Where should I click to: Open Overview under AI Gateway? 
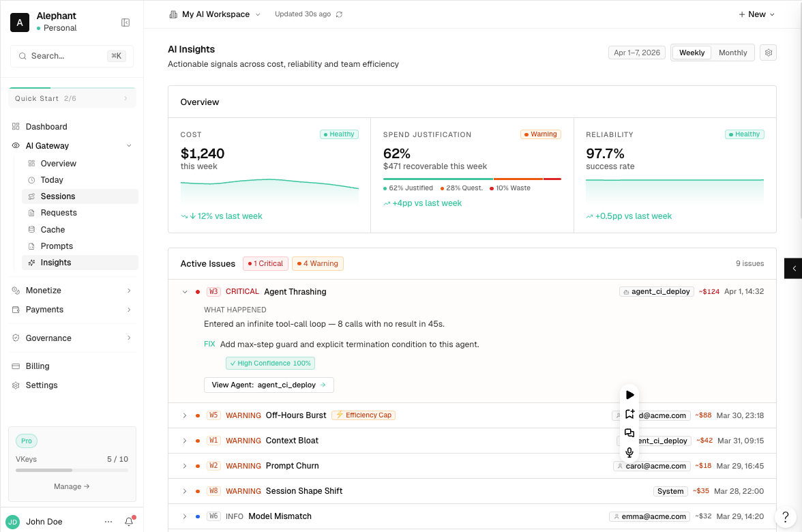(80, 164)
